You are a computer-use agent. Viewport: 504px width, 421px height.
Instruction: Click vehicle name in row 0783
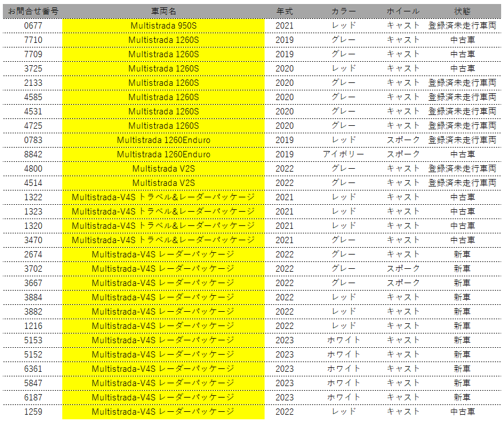[x=163, y=140]
